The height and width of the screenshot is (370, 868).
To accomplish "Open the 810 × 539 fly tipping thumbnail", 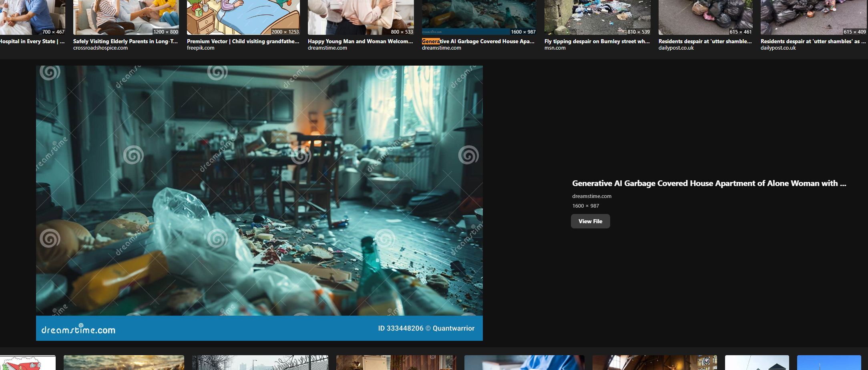I will 597,17.
